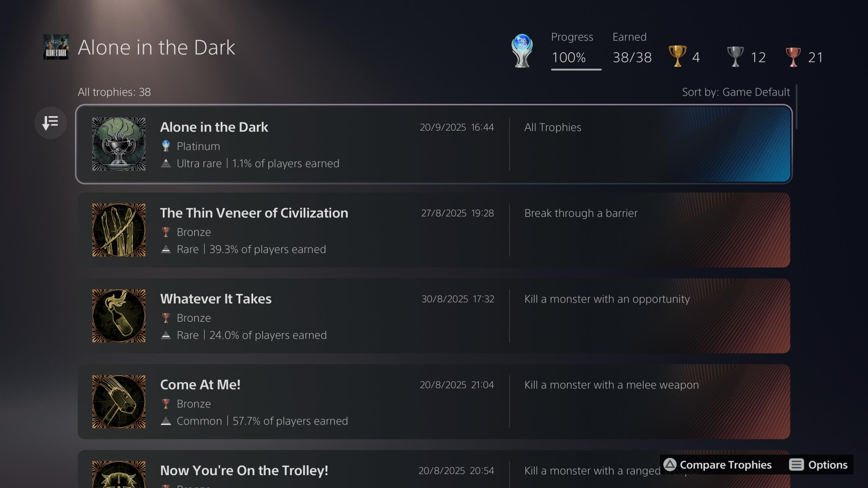The width and height of the screenshot is (868, 488).
Task: Click the Progress 100% bar
Action: 576,69
